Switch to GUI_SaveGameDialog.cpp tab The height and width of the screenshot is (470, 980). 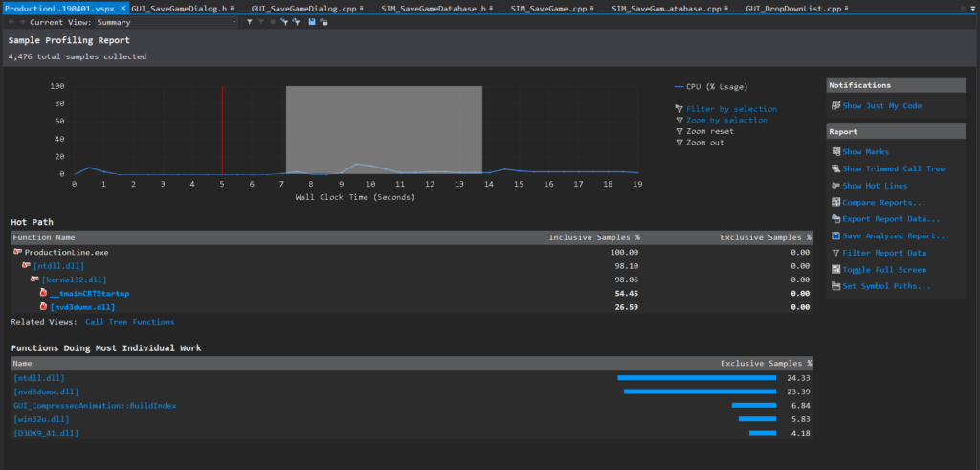pos(303,8)
